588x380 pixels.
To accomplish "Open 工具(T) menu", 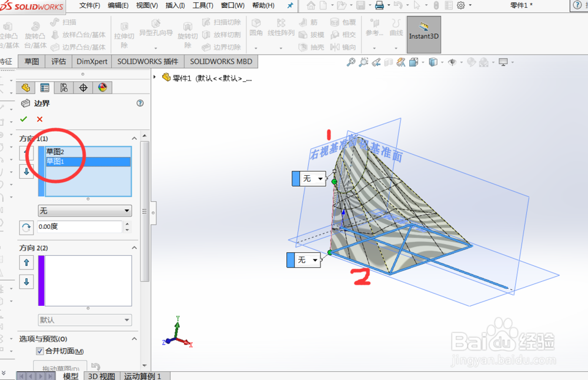I will [203, 6].
